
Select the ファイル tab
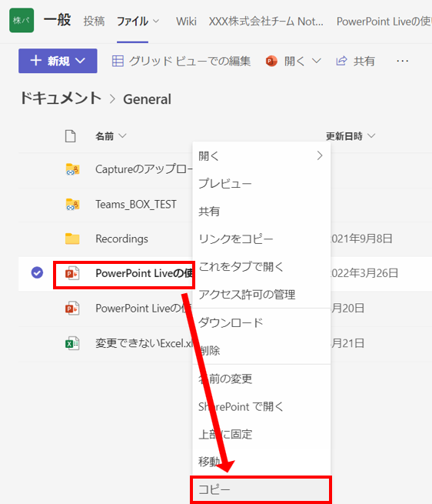point(132,22)
